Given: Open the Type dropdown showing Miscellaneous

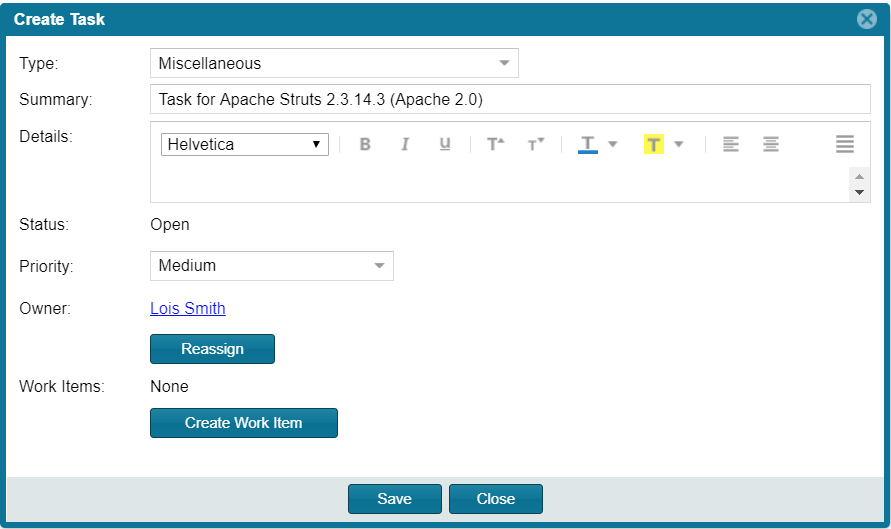Looking at the screenshot, I should [x=334, y=63].
